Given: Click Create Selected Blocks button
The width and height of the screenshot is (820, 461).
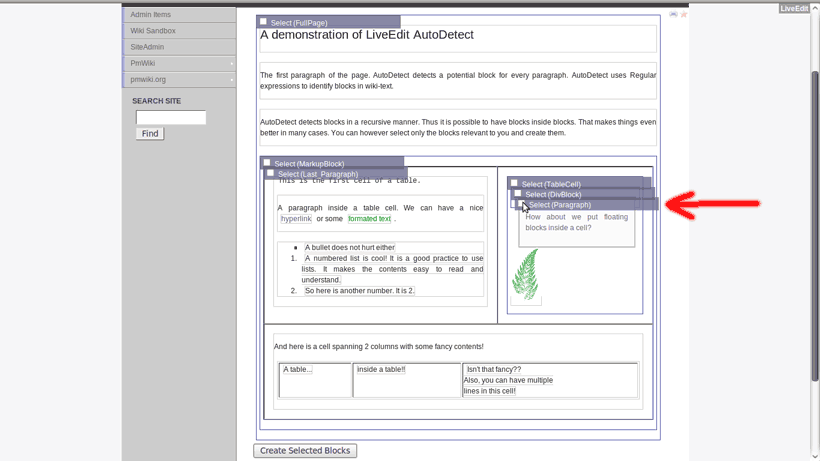Looking at the screenshot, I should [x=305, y=451].
